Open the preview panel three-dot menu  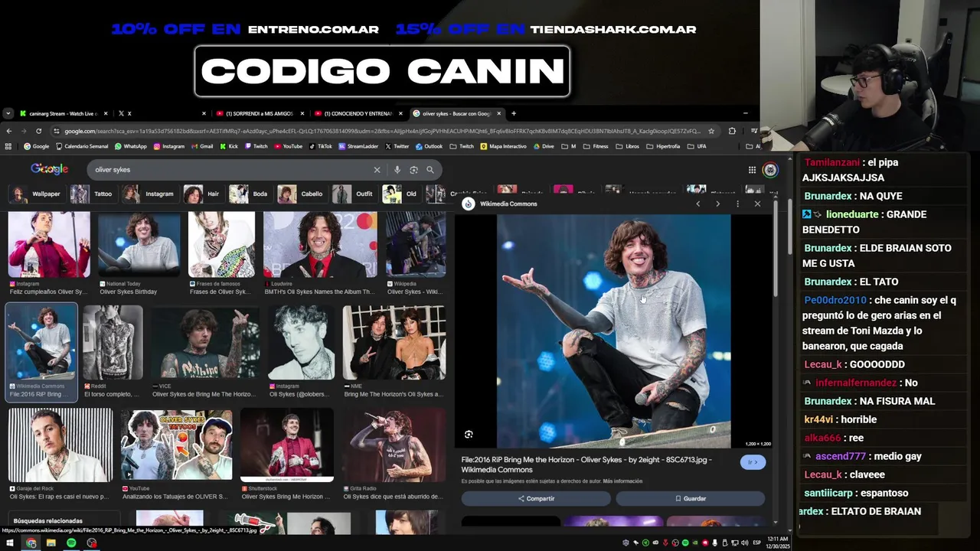coord(737,204)
